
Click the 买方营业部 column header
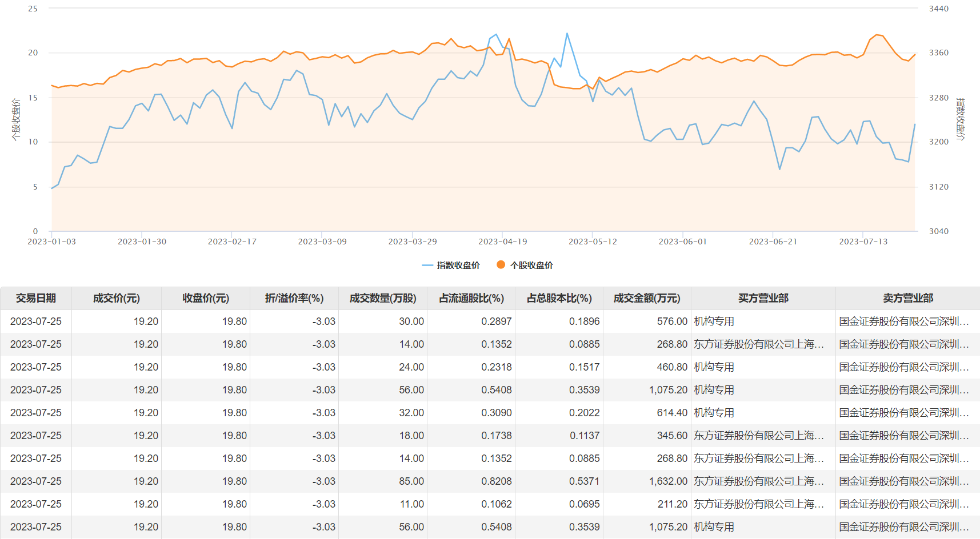click(763, 298)
